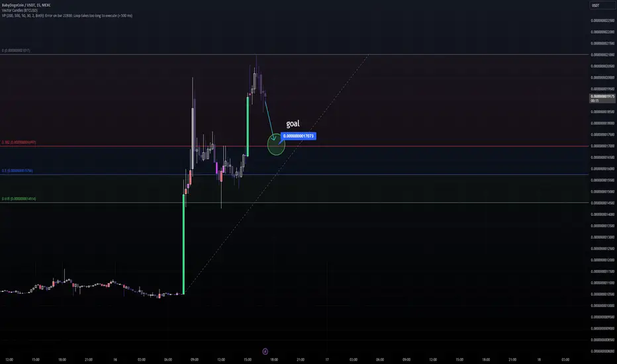Click the purple event marker on time axis

click(265, 351)
